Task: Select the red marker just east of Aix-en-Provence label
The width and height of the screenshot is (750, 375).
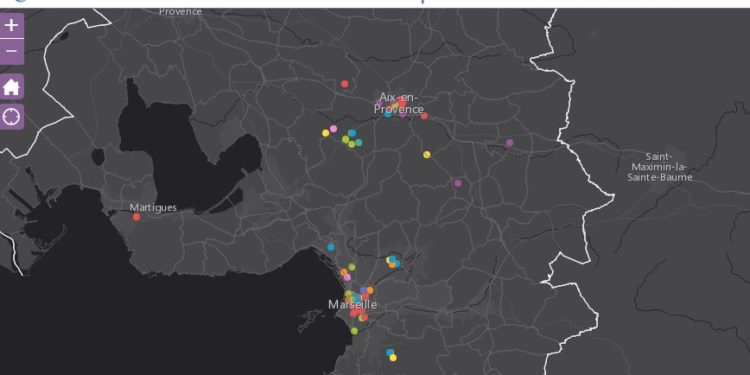Action: (424, 116)
